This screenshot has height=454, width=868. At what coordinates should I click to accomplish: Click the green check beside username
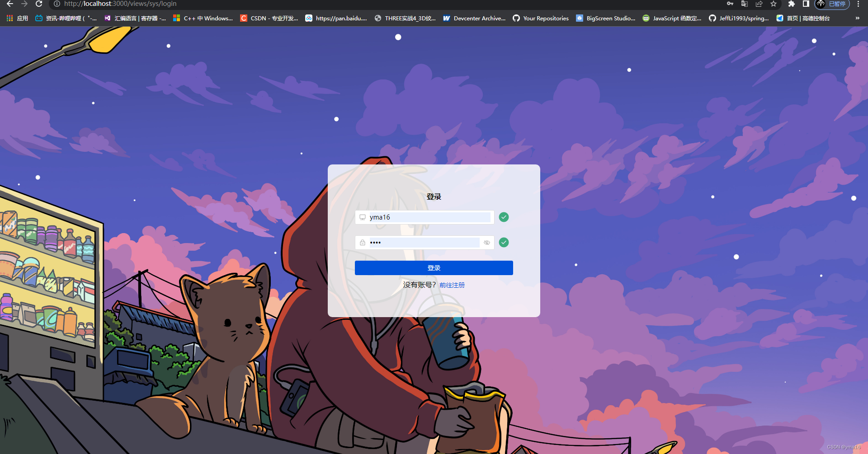pos(504,217)
